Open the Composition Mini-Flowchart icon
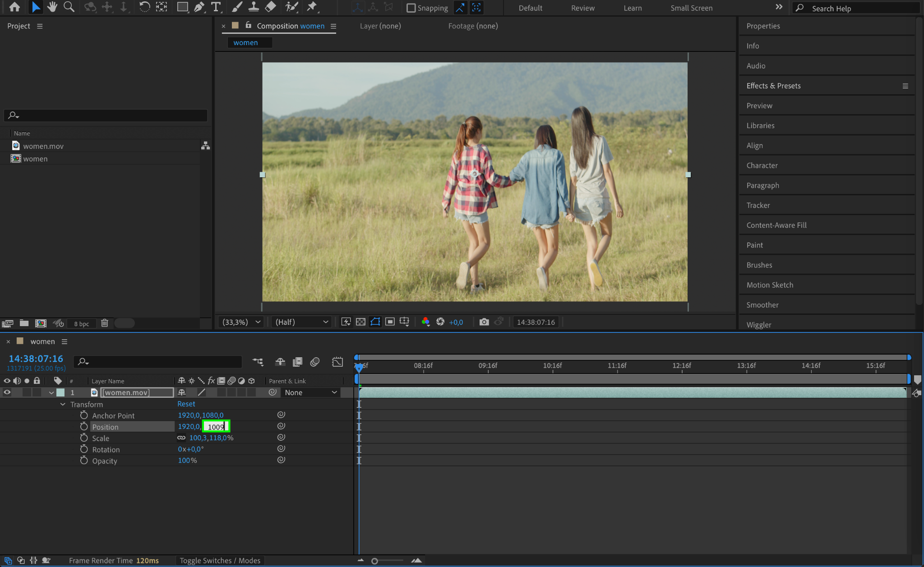924x567 pixels. (x=258, y=362)
